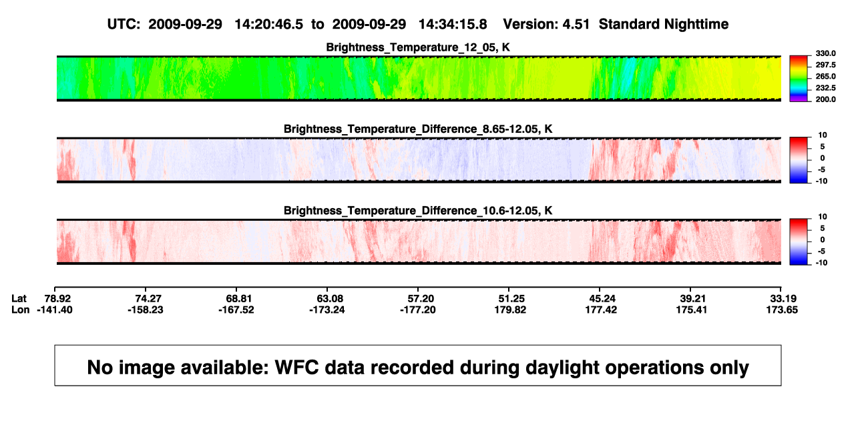
Task: Click the 'Lon' axis row label
Action: click(x=21, y=310)
